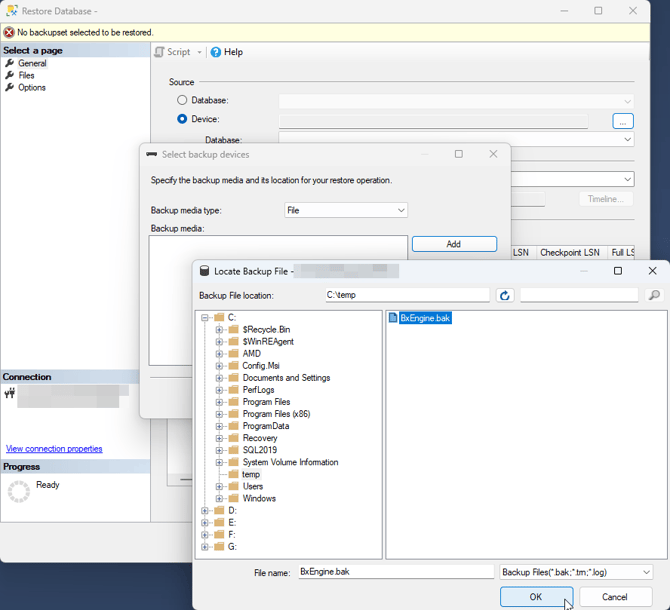Image resolution: width=670 pixels, height=610 pixels.
Task: Click the refresh folder icon
Action: (505, 295)
